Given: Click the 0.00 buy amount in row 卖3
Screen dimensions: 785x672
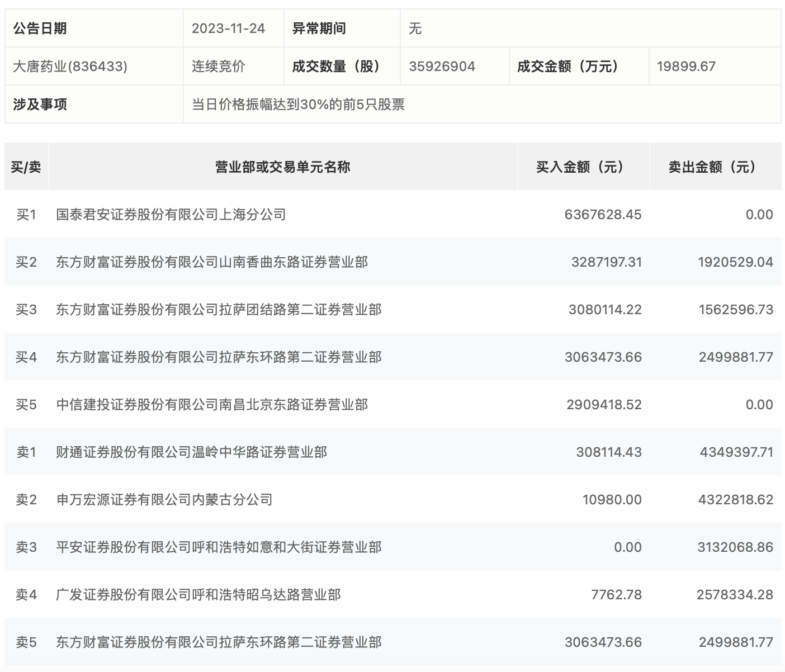Looking at the screenshot, I should pyautogui.click(x=628, y=547).
